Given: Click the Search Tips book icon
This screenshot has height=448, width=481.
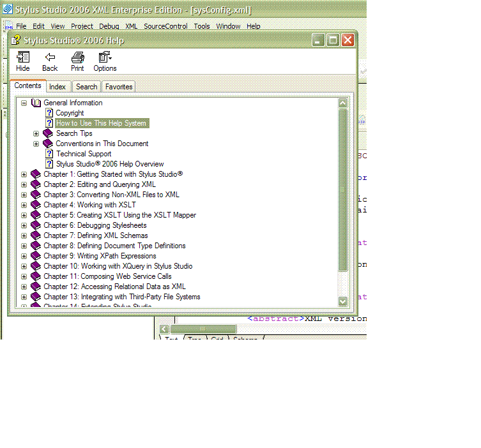Looking at the screenshot, I should (48, 133).
